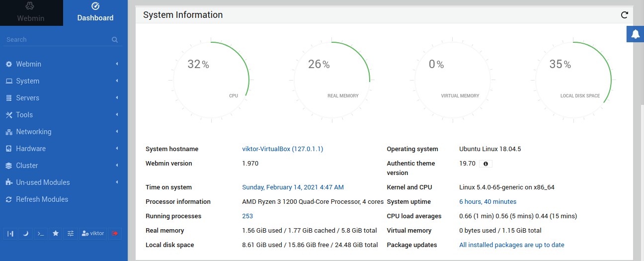The width and height of the screenshot is (644, 261).
Task: Click the laptop icon beside System
Action: [9, 81]
